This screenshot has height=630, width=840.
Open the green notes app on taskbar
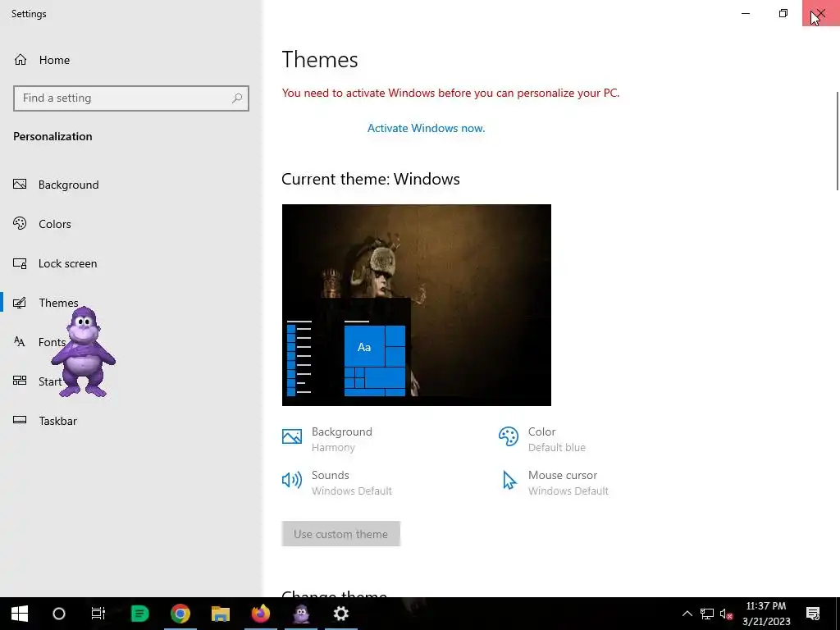(139, 614)
